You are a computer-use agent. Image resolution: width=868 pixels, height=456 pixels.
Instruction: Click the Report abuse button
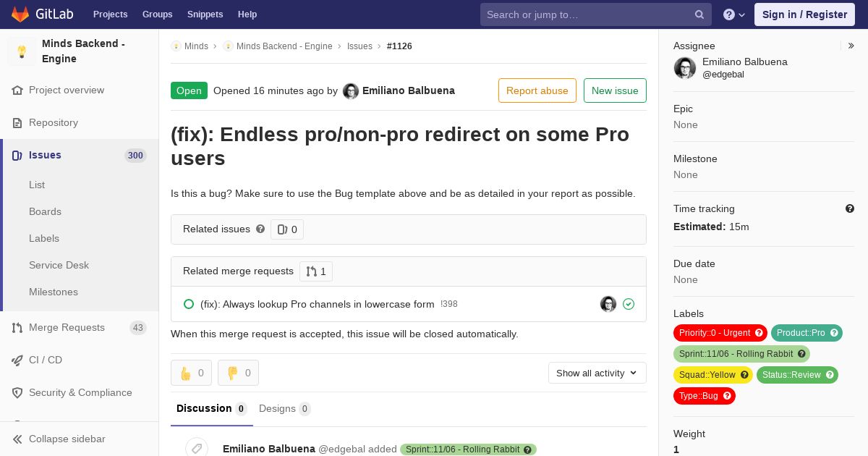(x=537, y=90)
